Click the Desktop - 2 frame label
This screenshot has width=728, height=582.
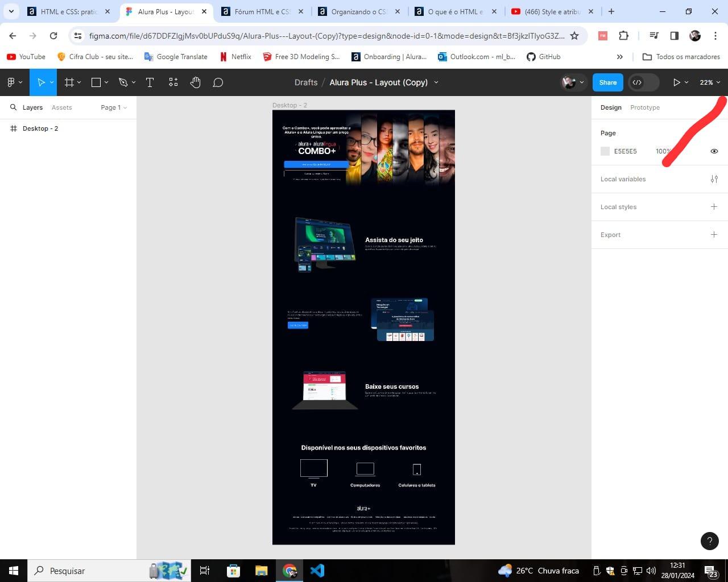[289, 105]
